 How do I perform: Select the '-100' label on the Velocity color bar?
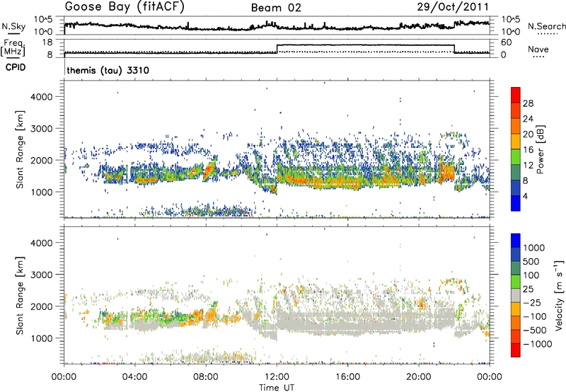point(535,316)
